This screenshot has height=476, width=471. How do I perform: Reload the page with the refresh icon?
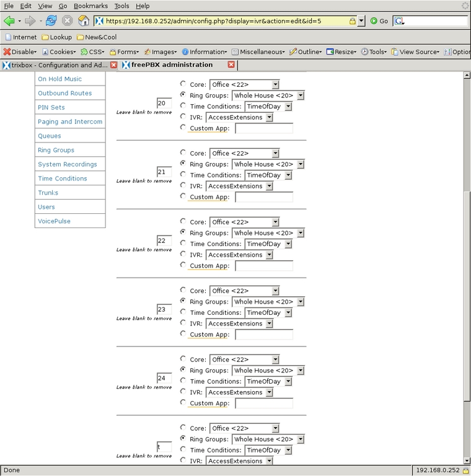(x=51, y=20)
